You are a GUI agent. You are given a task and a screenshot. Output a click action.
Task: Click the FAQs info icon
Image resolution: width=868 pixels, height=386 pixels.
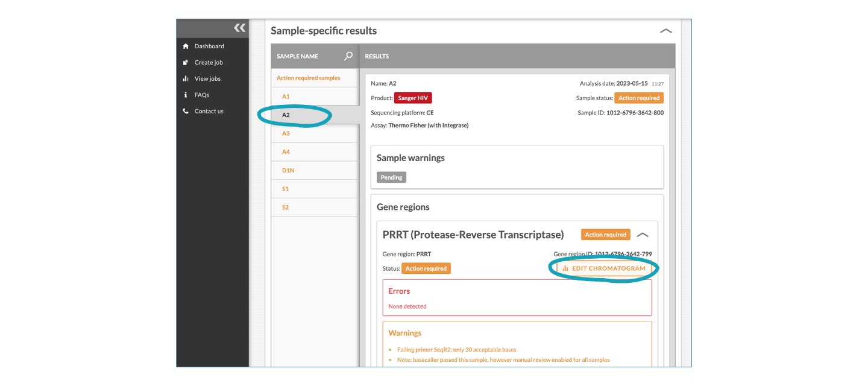(x=186, y=95)
